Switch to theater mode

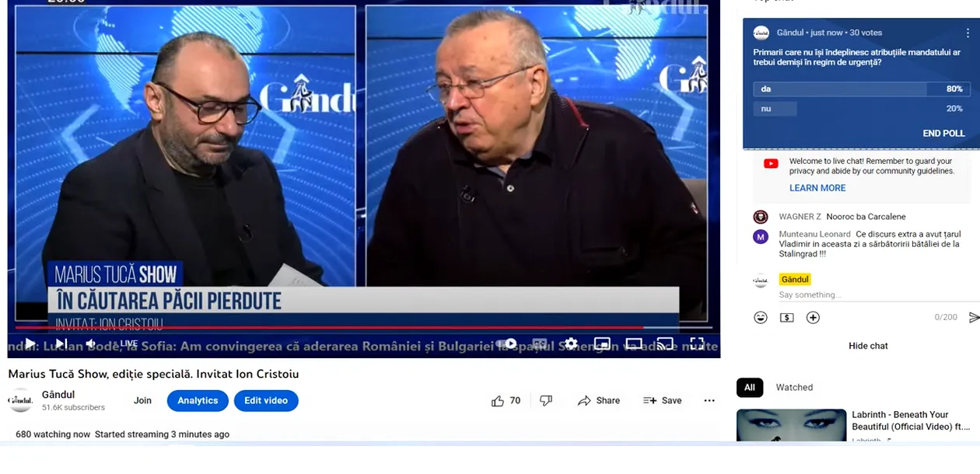click(x=634, y=343)
